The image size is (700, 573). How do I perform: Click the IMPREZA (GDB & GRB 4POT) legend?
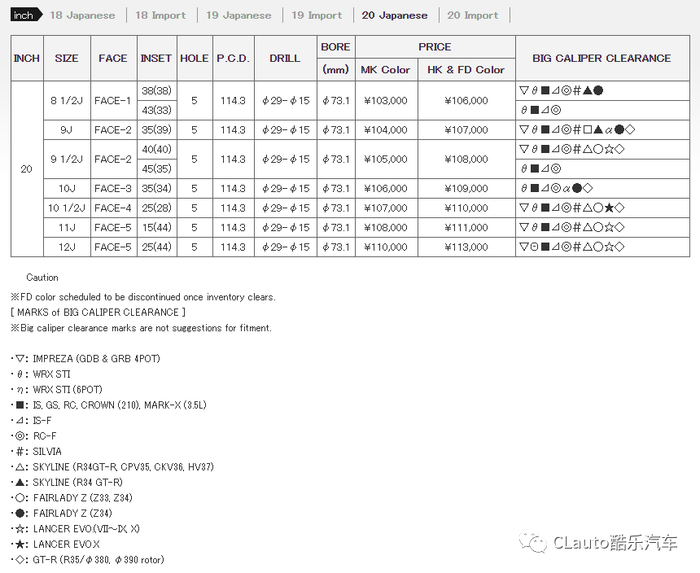point(88,359)
